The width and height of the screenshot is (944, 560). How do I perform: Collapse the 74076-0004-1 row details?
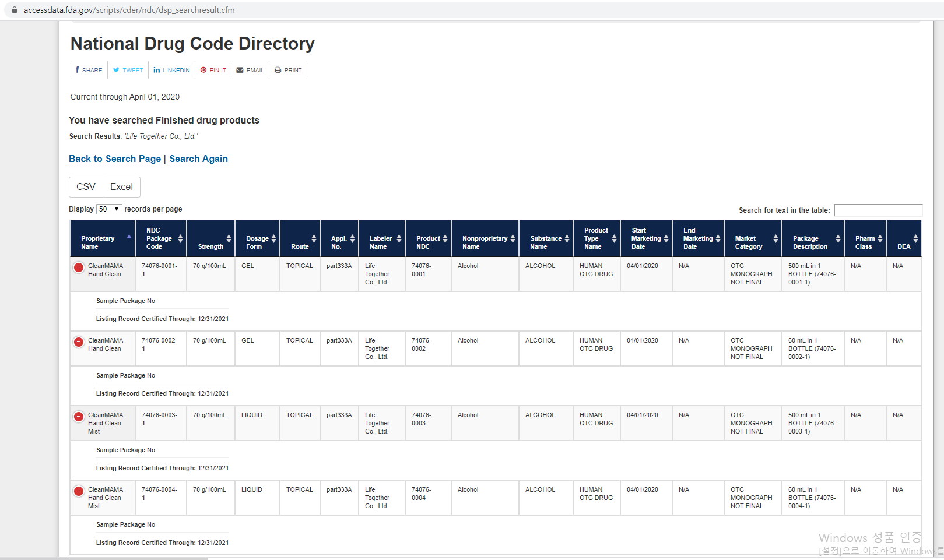pos(79,491)
